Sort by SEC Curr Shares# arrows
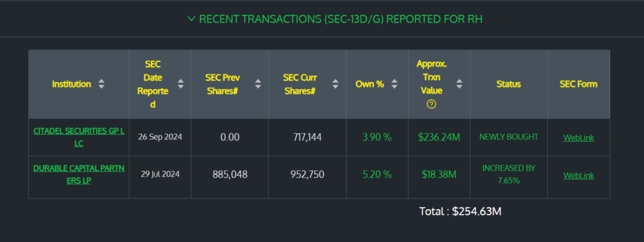The image size is (644, 242). (x=336, y=84)
